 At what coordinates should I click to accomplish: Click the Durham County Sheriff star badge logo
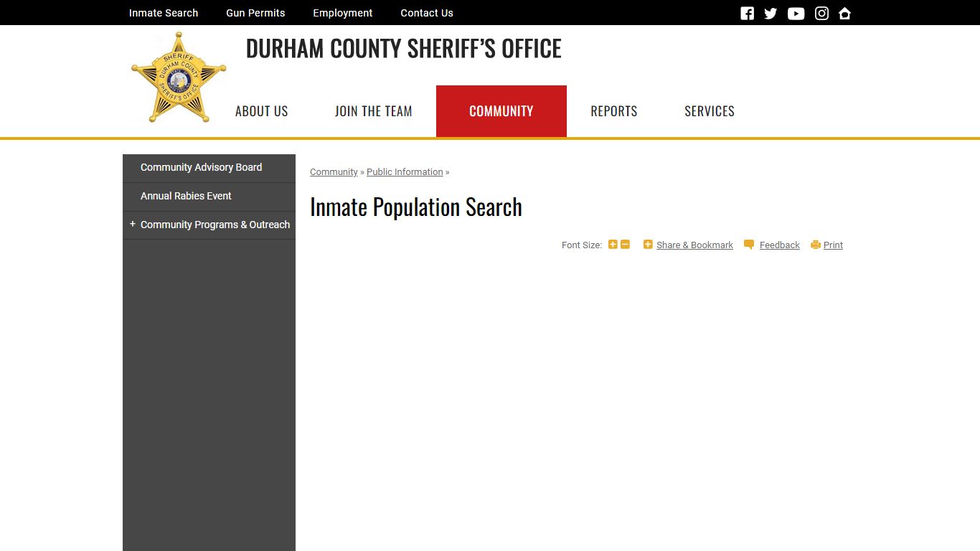[x=179, y=77]
